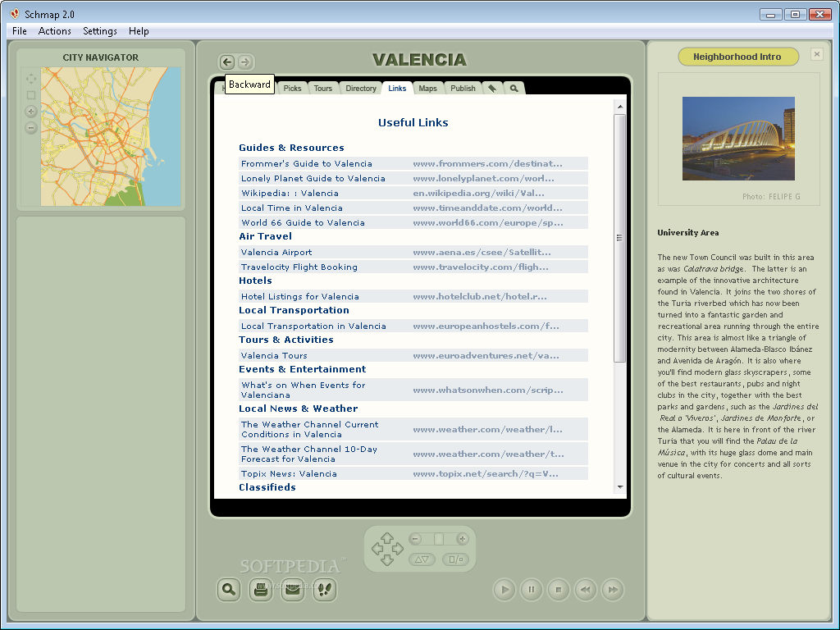840x630 pixels.
Task: Open Valencia Tours link
Action: pyautogui.click(x=274, y=355)
